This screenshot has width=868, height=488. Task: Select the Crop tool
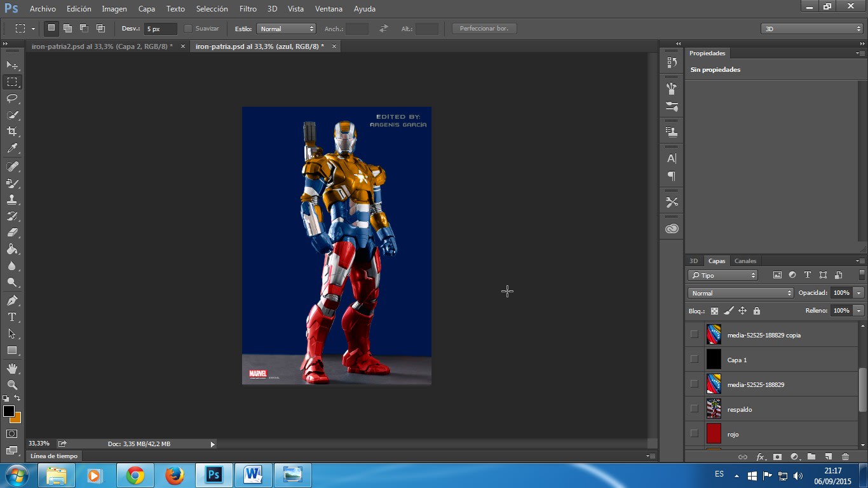[x=12, y=132]
